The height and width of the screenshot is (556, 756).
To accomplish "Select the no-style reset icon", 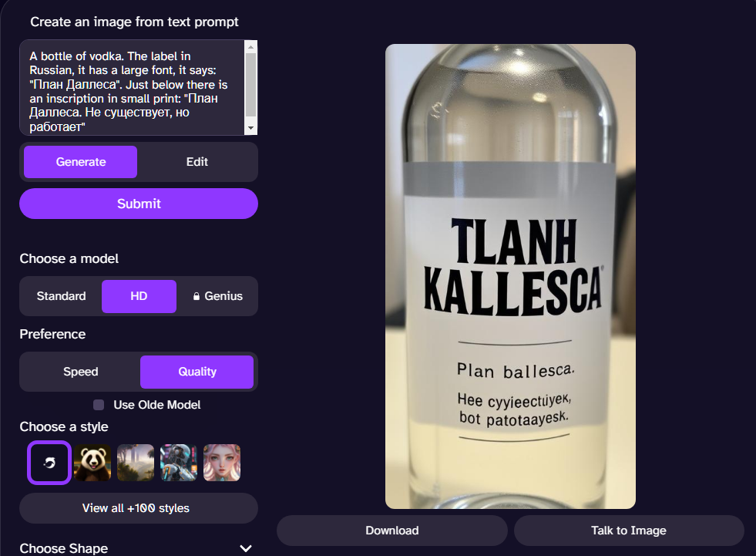I will tap(49, 463).
